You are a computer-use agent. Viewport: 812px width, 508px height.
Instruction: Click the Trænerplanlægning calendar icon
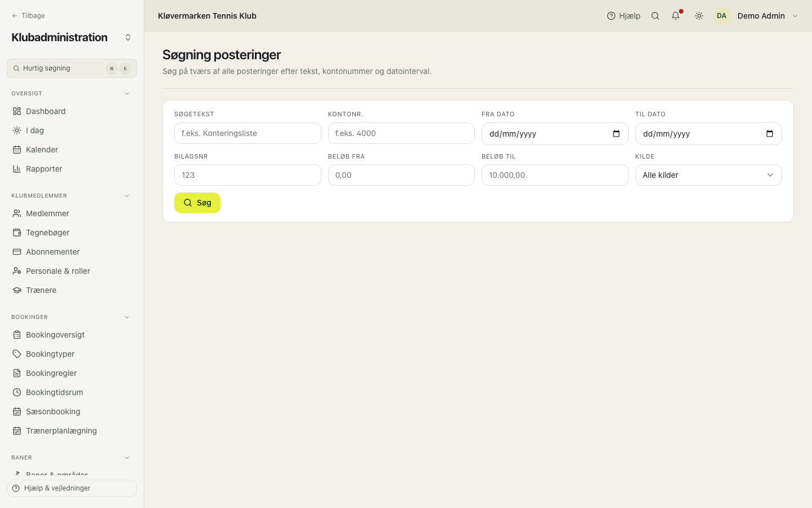(x=17, y=431)
